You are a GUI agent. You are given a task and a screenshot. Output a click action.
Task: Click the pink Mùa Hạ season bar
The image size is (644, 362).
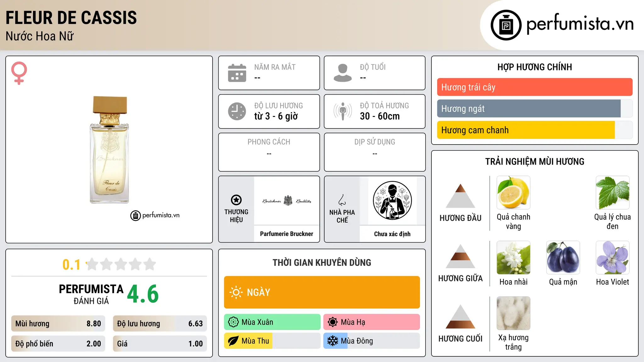(372, 322)
